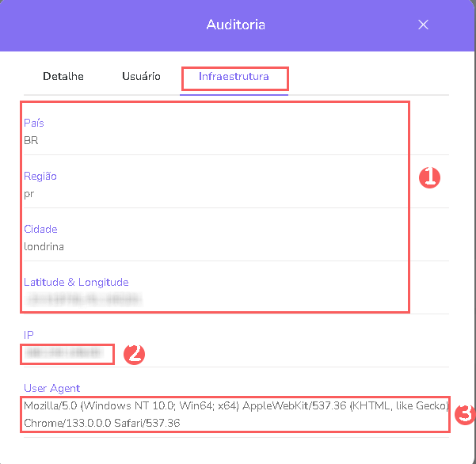Select the londrina city value
This screenshot has width=476, height=464.
pos(44,246)
